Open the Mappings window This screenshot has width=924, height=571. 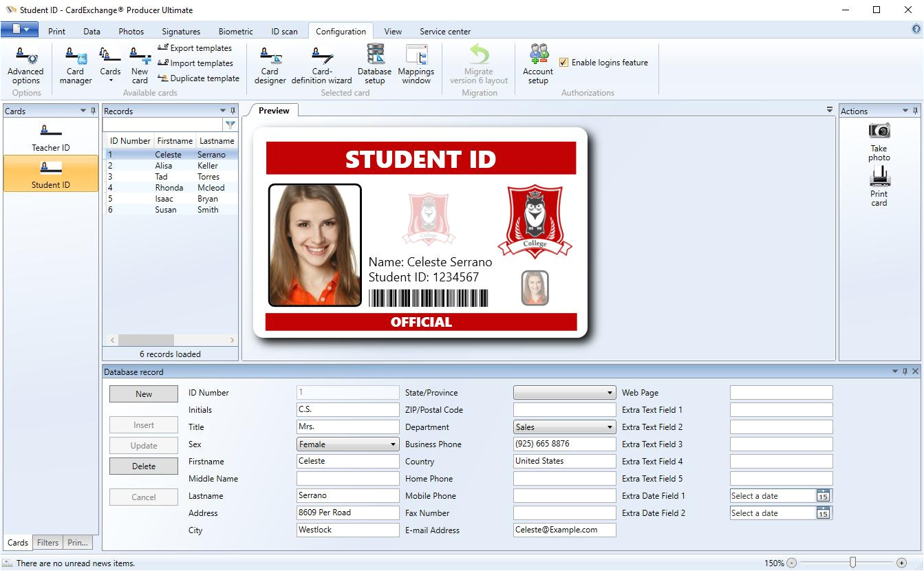[416, 65]
